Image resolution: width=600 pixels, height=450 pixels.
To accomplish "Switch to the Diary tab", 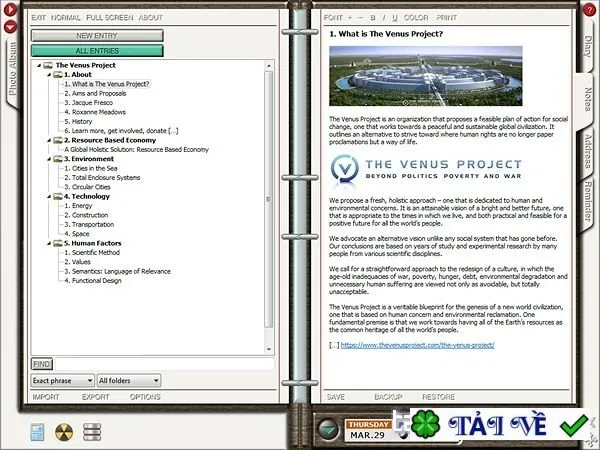I will coord(588,47).
